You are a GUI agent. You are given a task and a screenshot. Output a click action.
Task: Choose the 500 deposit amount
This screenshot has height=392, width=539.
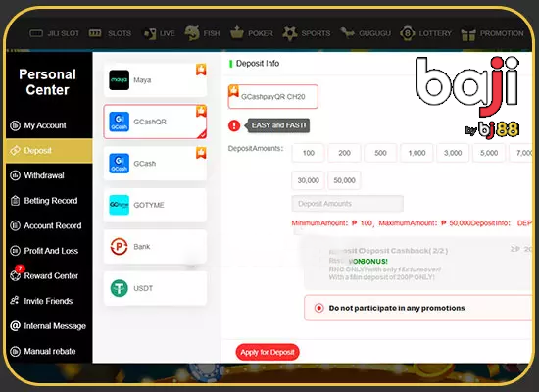[x=380, y=153]
